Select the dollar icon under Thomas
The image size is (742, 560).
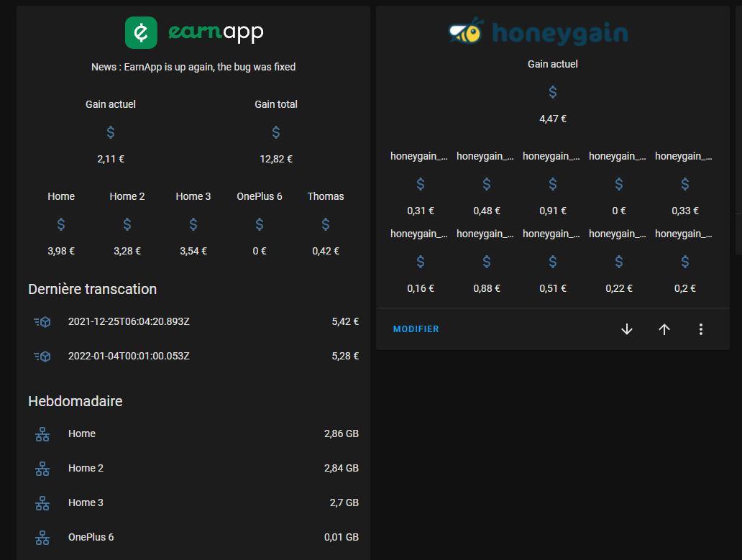coord(326,224)
